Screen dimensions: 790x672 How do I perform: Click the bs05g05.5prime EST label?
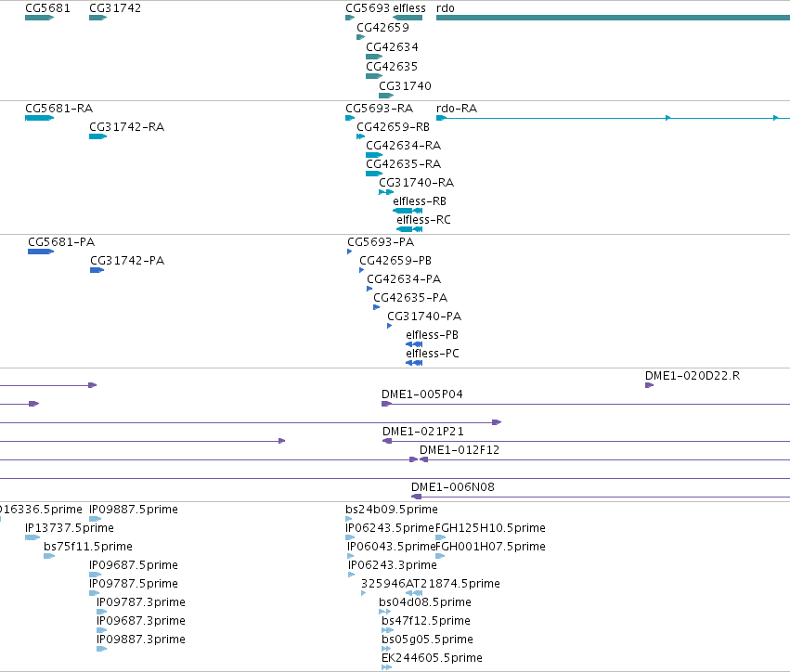427,640
